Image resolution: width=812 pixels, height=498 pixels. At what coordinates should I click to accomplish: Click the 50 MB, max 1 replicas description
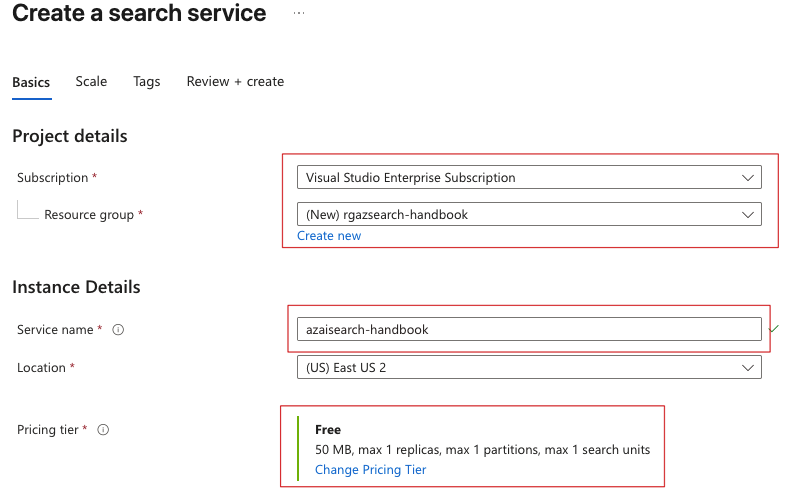coord(482,450)
